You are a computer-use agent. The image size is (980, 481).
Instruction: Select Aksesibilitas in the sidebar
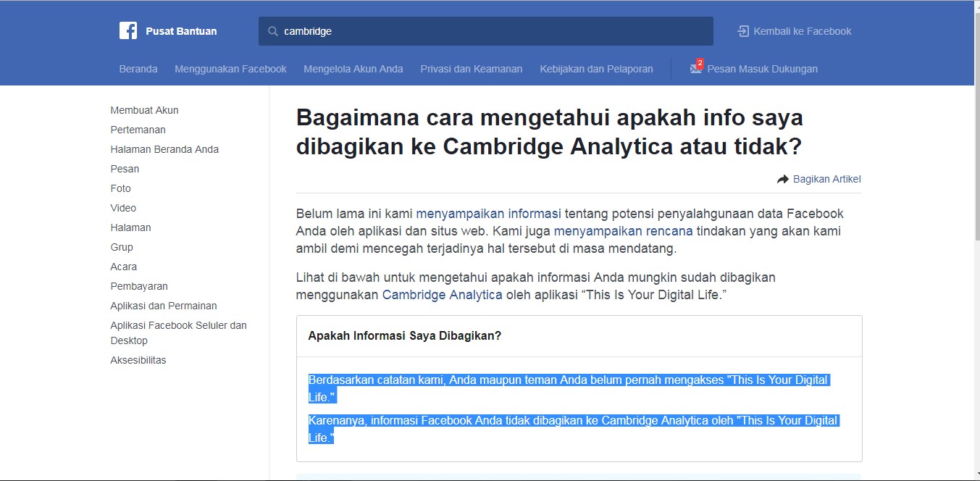pyautogui.click(x=138, y=360)
